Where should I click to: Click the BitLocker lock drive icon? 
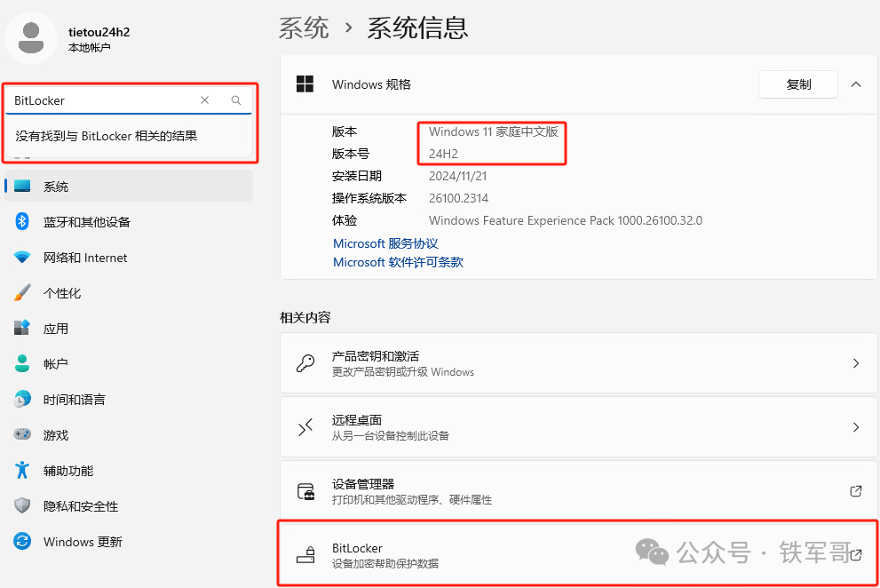pyautogui.click(x=305, y=555)
